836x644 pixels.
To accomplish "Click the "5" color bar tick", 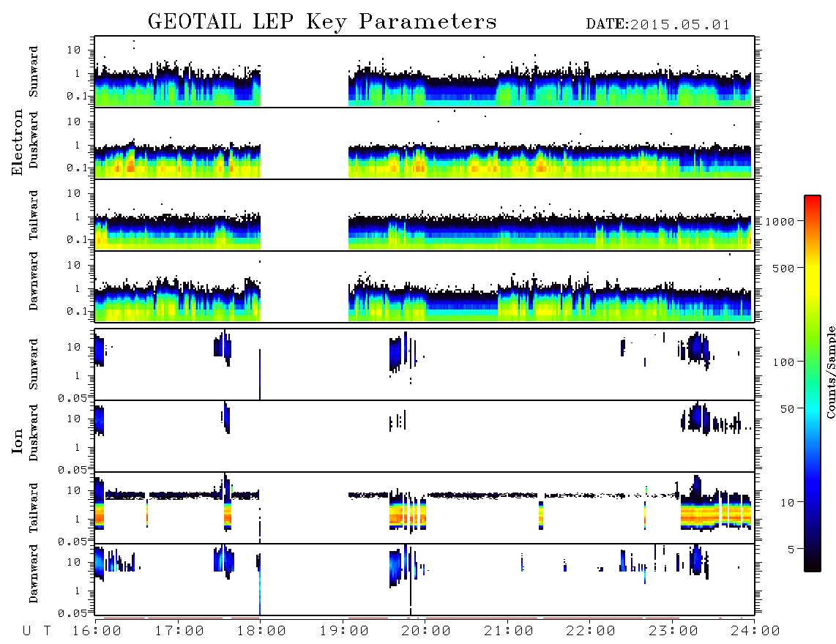I will pos(791,550).
